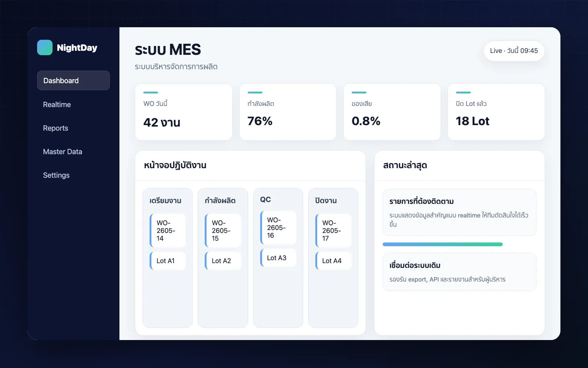Select the กำลังผลิต 76% stat card
The image size is (588, 368).
(x=288, y=112)
